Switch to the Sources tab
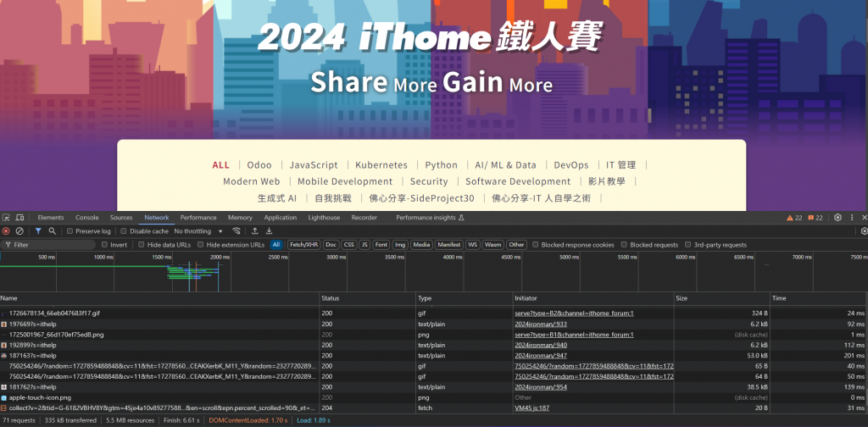 [x=121, y=218]
